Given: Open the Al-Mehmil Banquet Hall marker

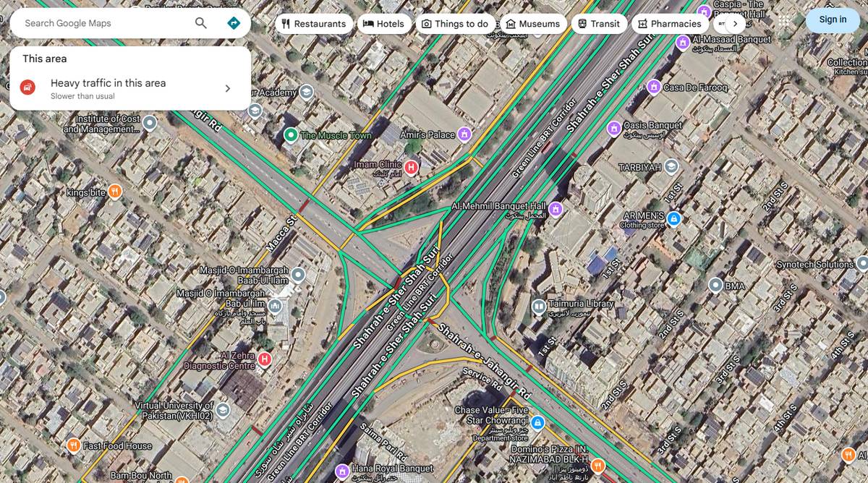Looking at the screenshot, I should coord(555,208).
